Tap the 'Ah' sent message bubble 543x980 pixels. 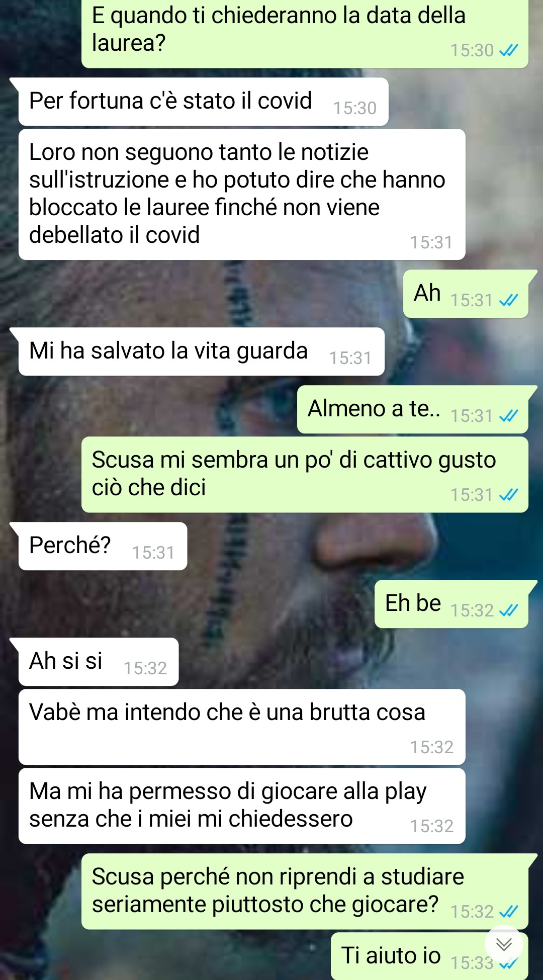466,294
